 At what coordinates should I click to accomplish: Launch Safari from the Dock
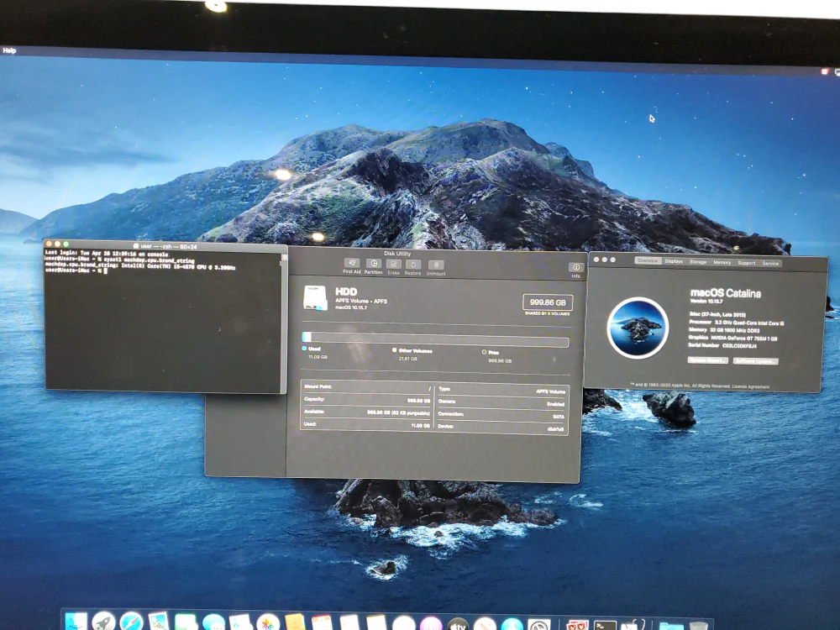tap(131, 622)
